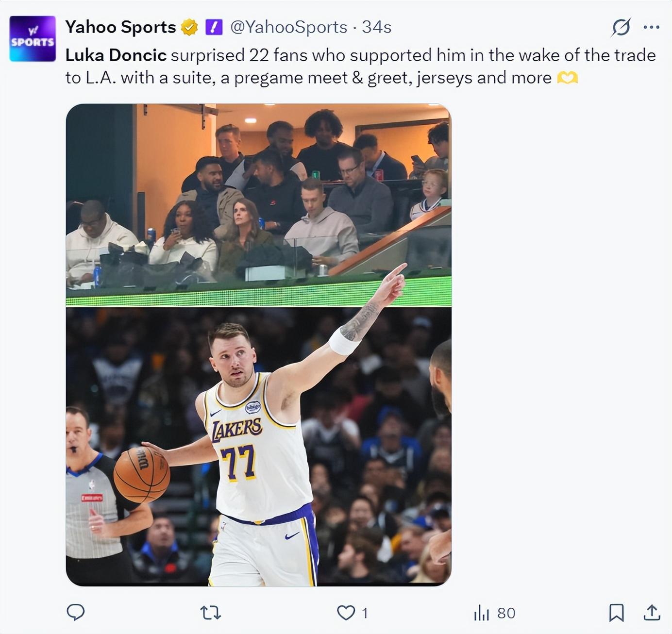
Task: Click the 34s post timestamp
Action: click(377, 27)
